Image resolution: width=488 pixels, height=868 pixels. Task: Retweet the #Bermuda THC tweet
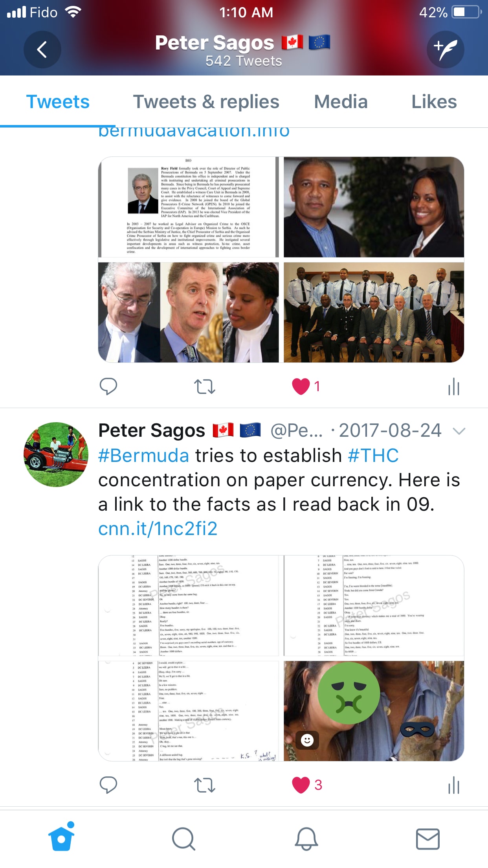(205, 785)
